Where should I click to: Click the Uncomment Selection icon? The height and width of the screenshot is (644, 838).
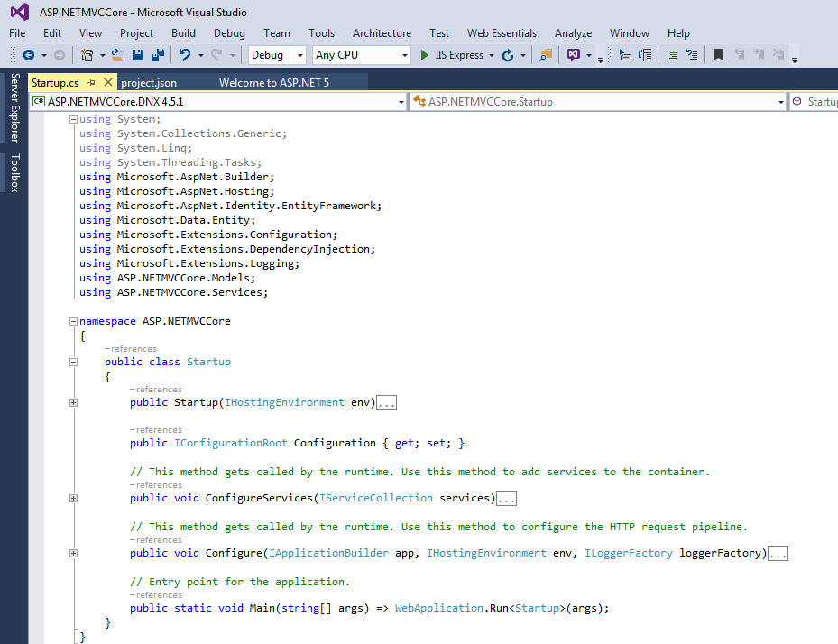[692, 54]
